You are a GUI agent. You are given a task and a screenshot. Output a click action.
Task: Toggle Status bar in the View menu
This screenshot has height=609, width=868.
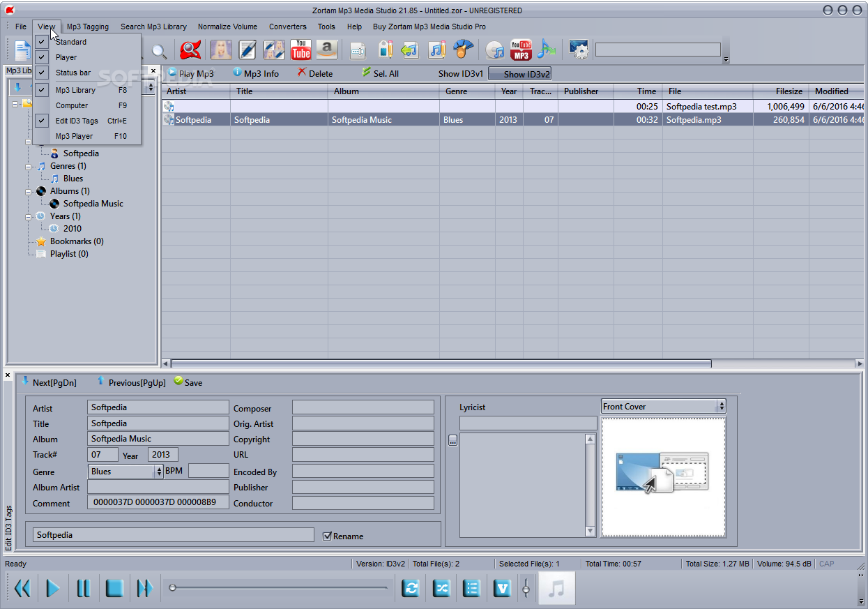(x=87, y=73)
